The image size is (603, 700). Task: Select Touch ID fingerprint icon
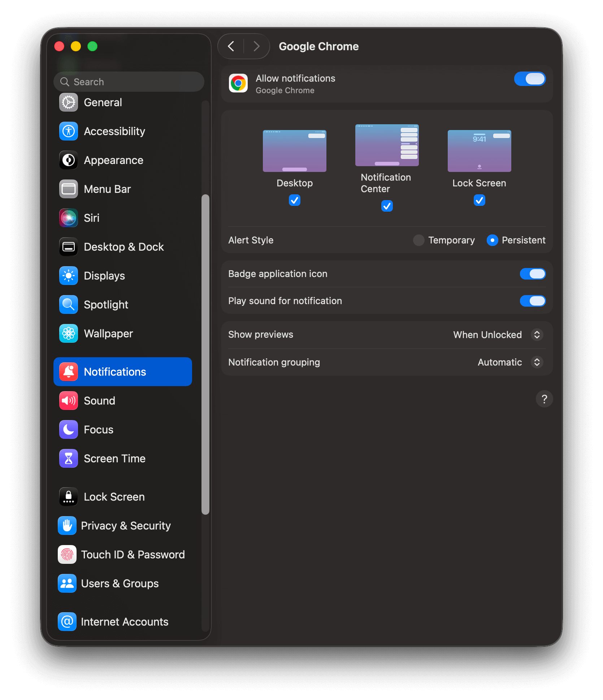[x=67, y=555]
